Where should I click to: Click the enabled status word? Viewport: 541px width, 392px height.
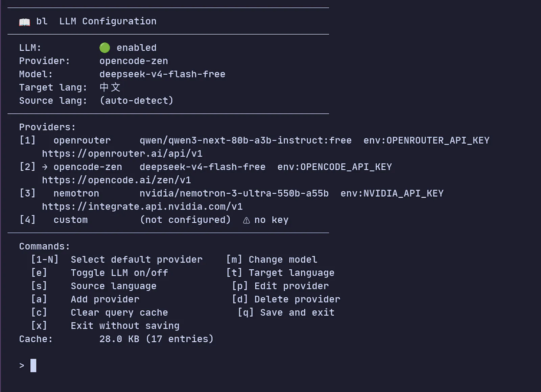(x=137, y=48)
